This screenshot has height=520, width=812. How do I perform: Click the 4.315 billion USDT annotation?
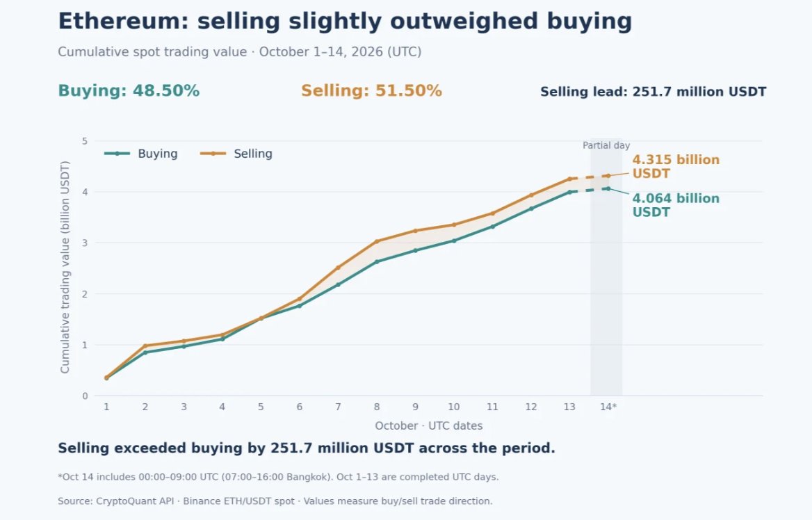676,167
